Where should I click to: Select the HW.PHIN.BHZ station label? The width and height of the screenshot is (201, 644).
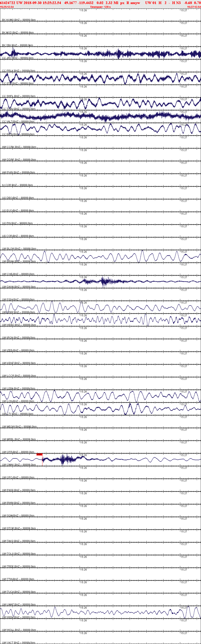pos(18,172)
